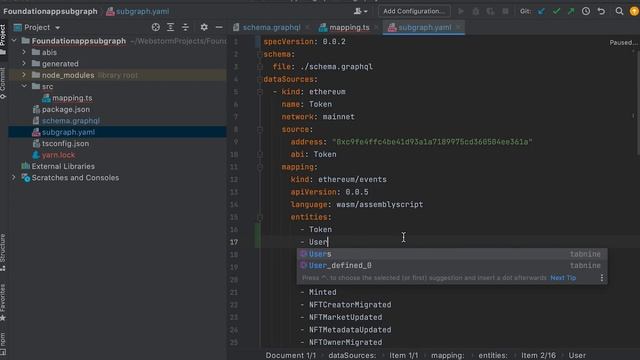Click dataSources breadcrumb in status bar
Image resolution: width=640 pixels, height=360 pixels.
point(352,356)
